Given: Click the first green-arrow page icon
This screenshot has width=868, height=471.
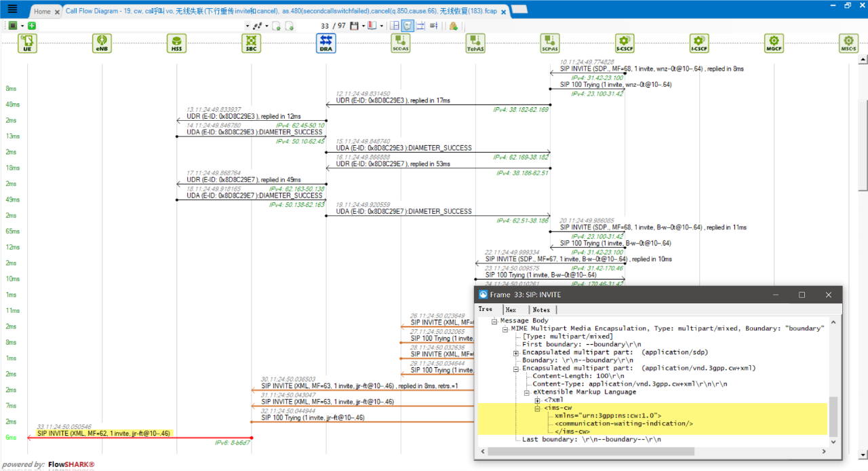Looking at the screenshot, I should tap(277, 26).
